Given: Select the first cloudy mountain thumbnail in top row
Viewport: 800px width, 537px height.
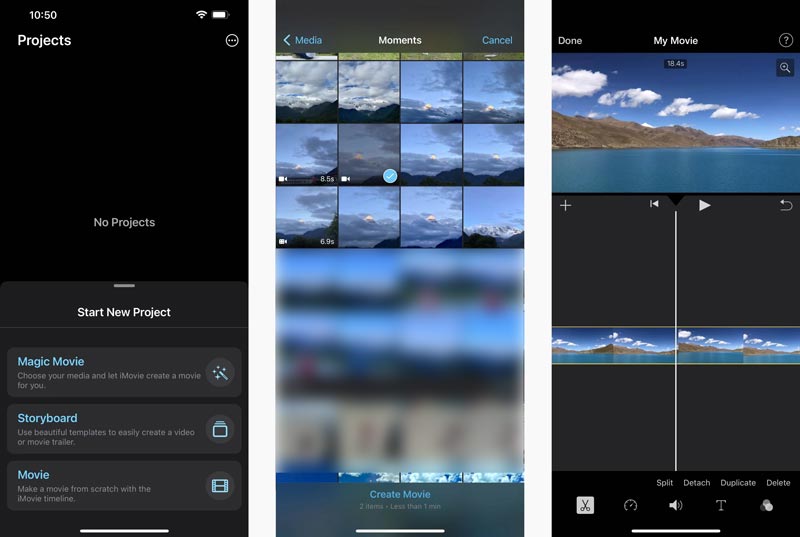Looking at the screenshot, I should [307, 92].
